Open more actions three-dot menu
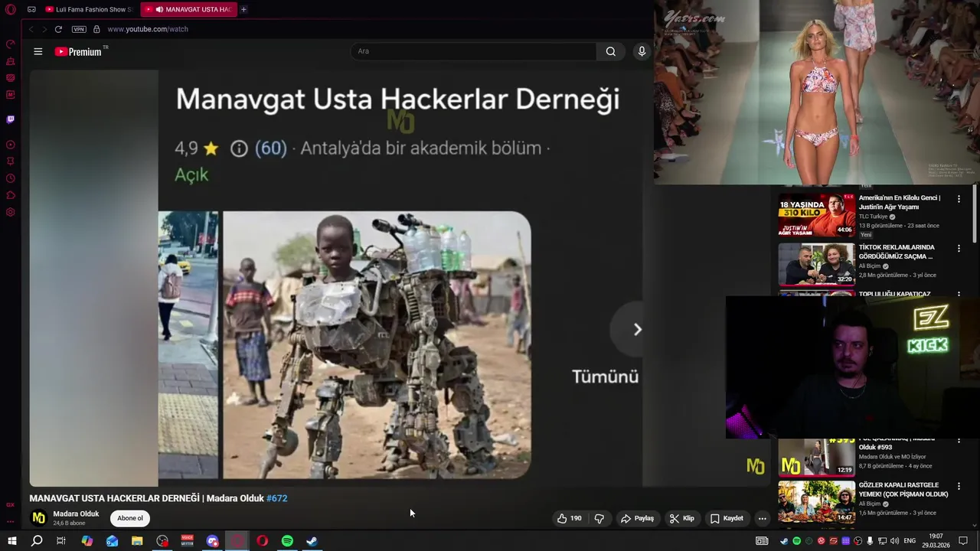This screenshot has height=551, width=980. coord(762,518)
